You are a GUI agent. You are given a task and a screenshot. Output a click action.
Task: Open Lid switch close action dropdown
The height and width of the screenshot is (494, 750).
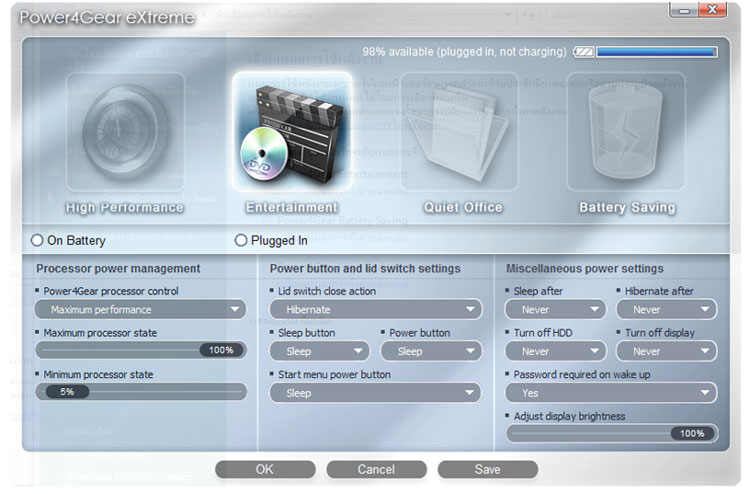(376, 309)
